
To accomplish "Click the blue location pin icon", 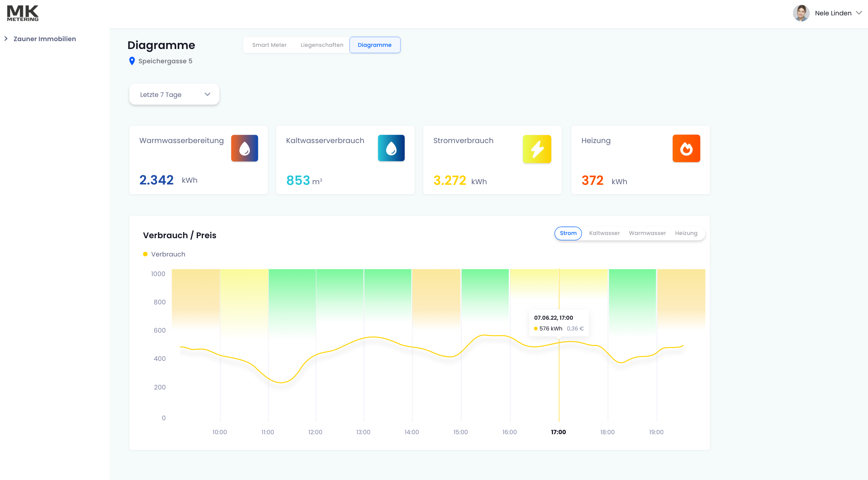I will click(132, 61).
